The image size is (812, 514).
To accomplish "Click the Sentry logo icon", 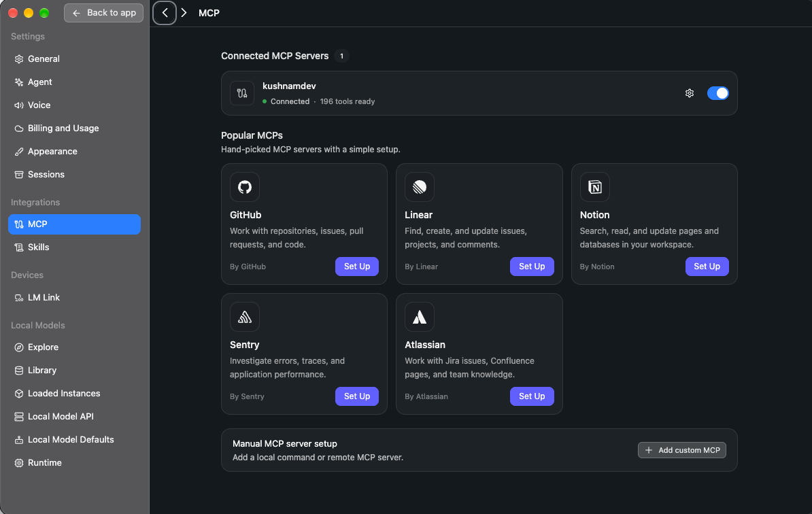I will [244, 317].
